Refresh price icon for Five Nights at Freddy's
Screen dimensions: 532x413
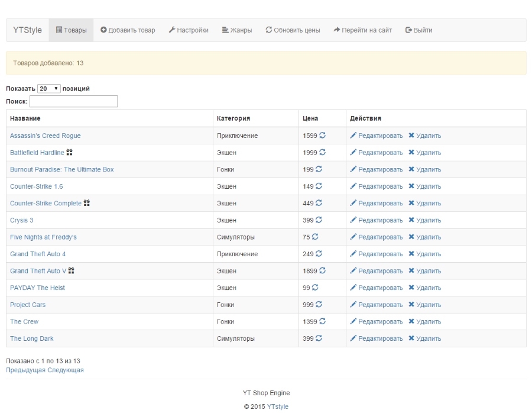[315, 237]
